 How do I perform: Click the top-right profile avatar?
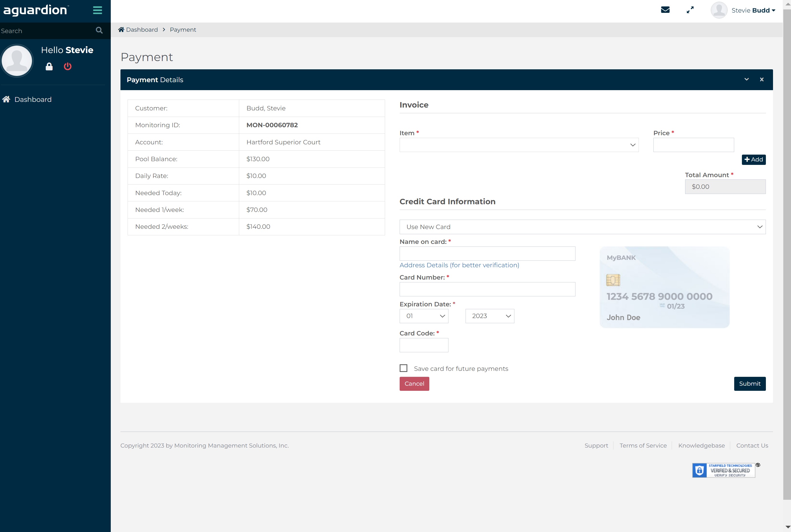719,10
